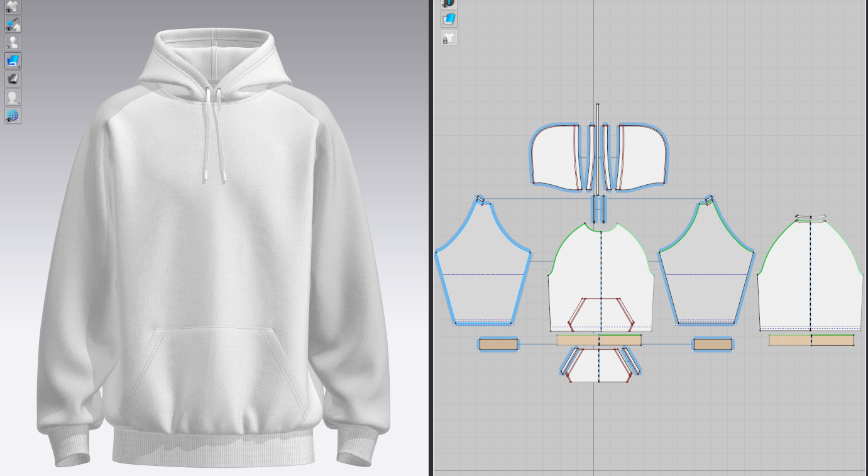Select the separate kangaroo pocket pattern piece

point(599,366)
